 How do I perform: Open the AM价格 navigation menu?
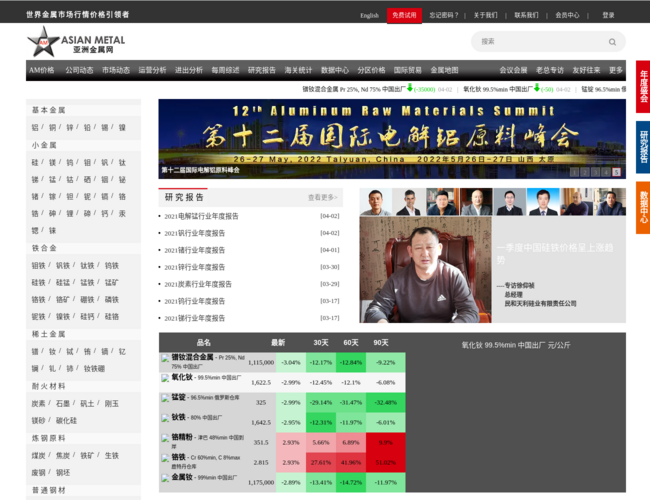click(x=41, y=71)
